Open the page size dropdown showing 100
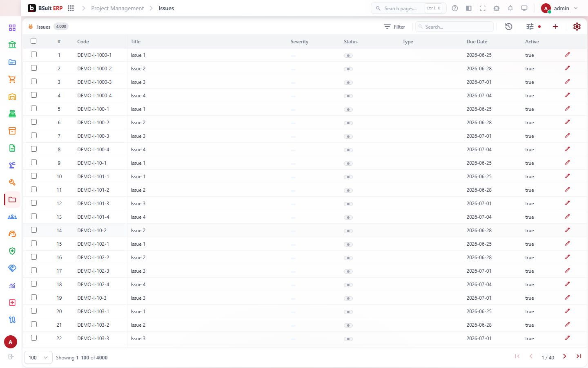Screen dimensions: 588x368 point(38,357)
